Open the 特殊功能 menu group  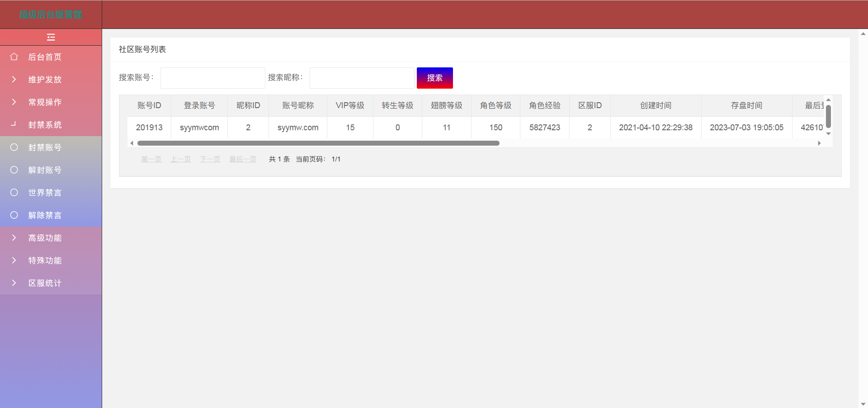(x=45, y=261)
